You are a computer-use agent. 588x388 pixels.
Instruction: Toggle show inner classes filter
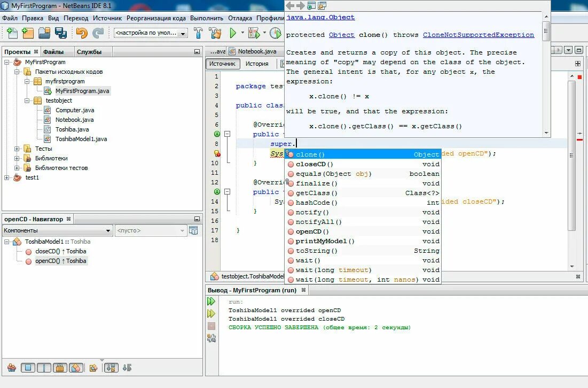[x=76, y=368]
